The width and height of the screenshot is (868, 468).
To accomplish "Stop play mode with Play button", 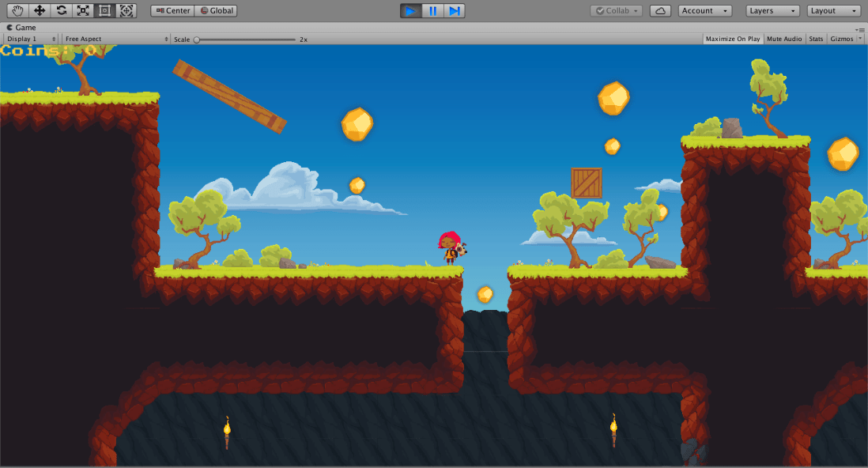I will pyautogui.click(x=410, y=11).
